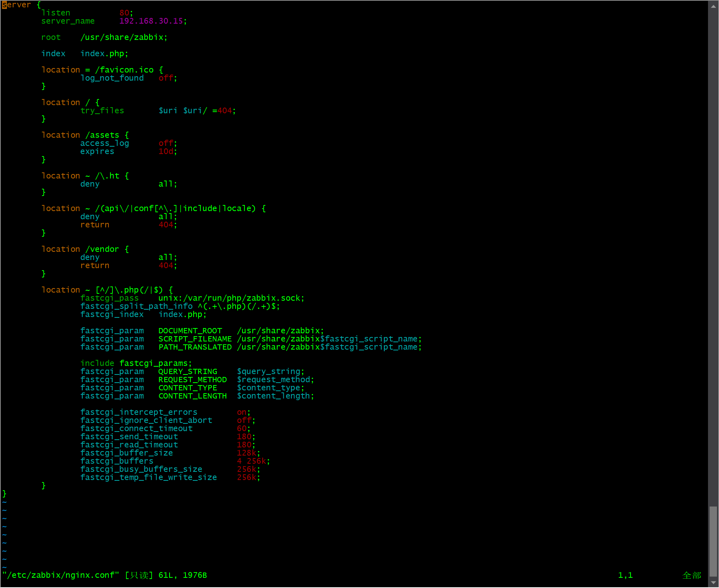Click the 'fastcgi_connect_timeout' directive
Viewport: 719px width, 588px height.
pyautogui.click(x=137, y=428)
